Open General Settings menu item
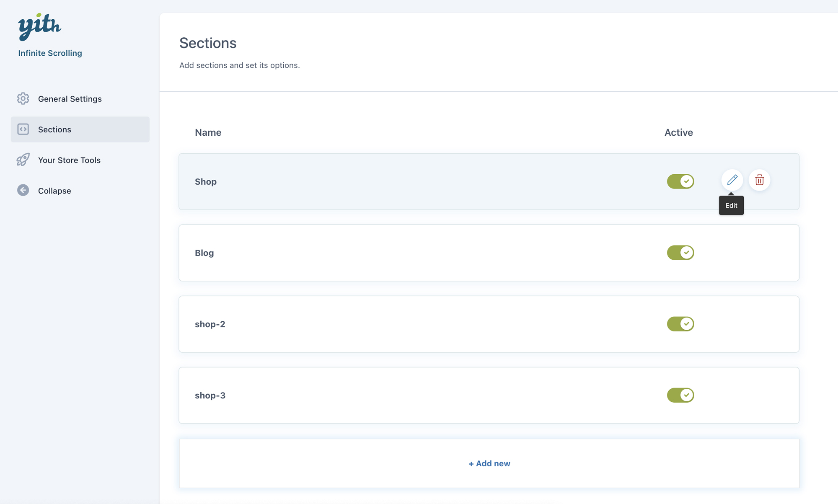 [x=70, y=99]
